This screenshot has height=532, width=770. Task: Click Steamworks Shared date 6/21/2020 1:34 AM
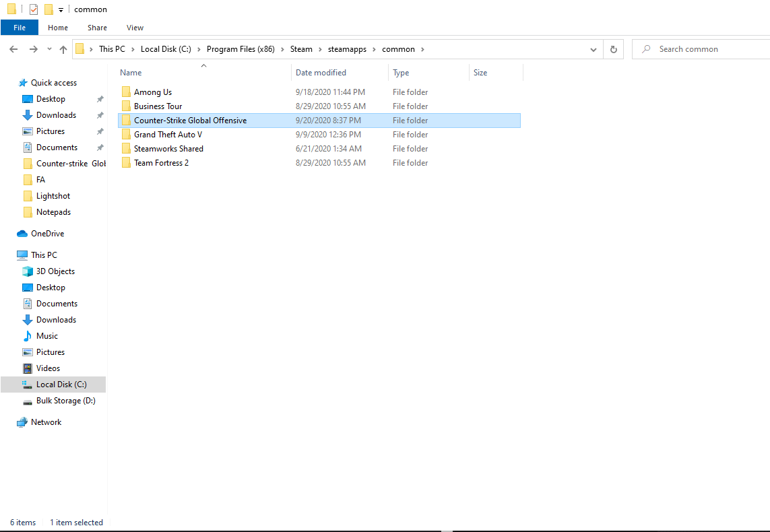click(329, 149)
